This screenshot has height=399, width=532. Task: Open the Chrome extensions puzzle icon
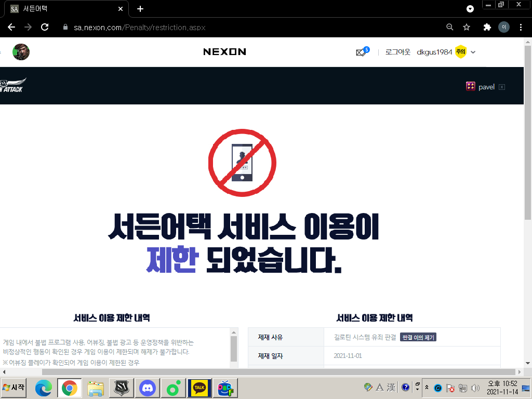point(487,27)
